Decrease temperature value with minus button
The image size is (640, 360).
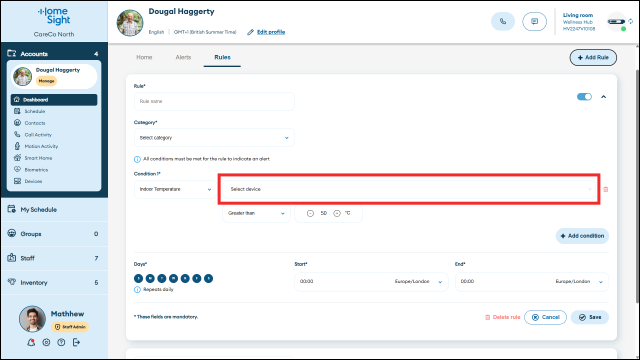[x=310, y=213]
